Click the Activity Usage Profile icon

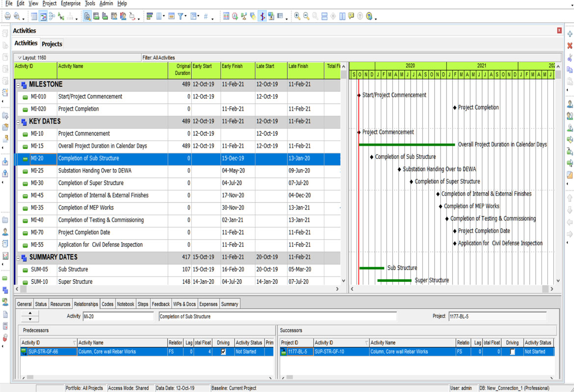click(x=105, y=16)
